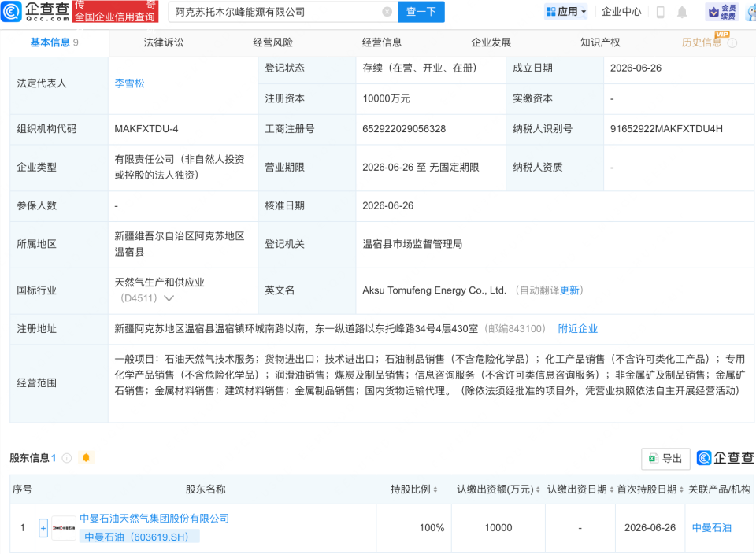Viewport: 756px width, 554px height.
Task: Select registration number 652922029056328
Action: (404, 129)
